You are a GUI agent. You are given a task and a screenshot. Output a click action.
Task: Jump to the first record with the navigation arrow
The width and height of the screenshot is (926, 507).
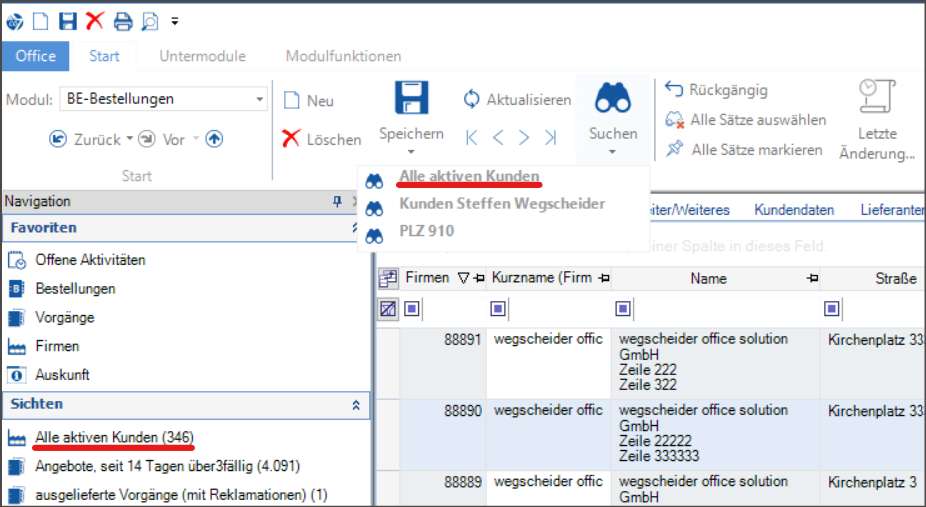click(473, 137)
